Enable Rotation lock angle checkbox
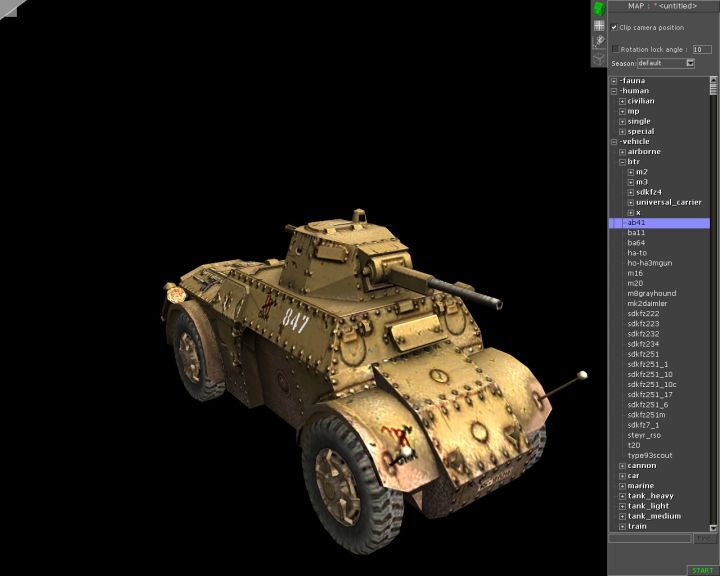This screenshot has width=720, height=576. (615, 48)
